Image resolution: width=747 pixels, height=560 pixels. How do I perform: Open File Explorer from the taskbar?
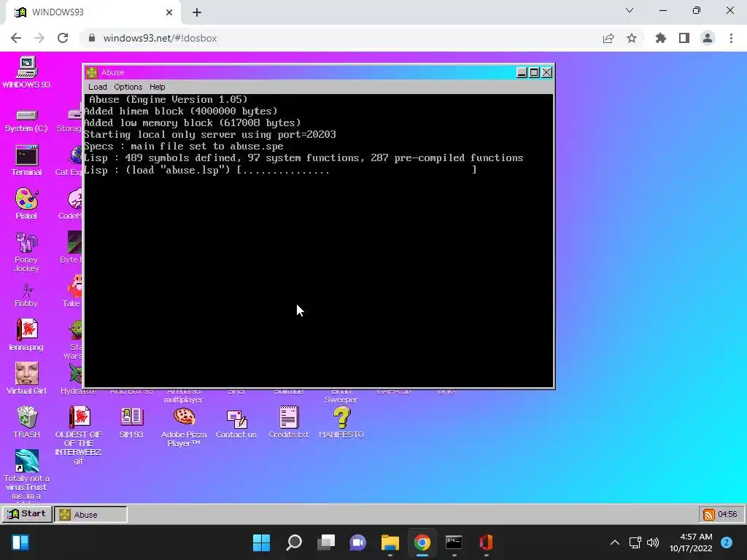click(390, 542)
